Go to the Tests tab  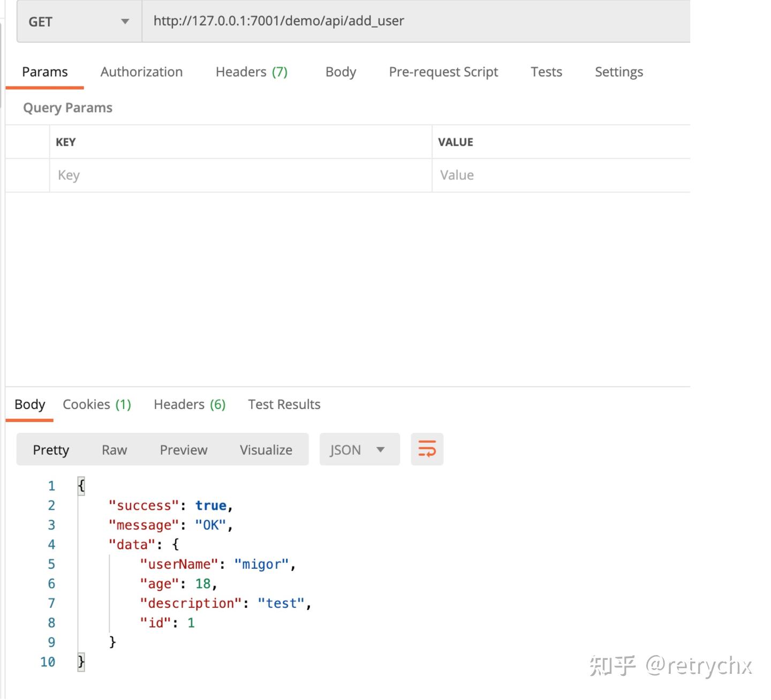[546, 72]
